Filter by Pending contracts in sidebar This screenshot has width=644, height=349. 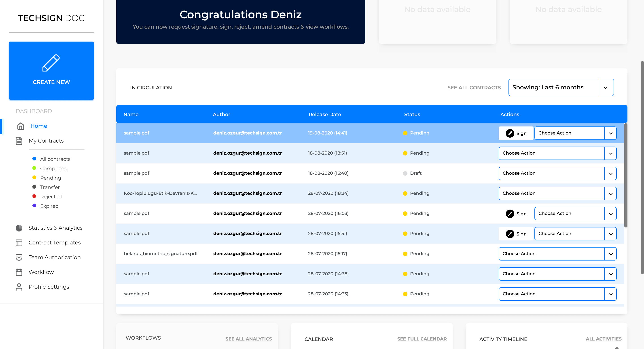click(51, 178)
